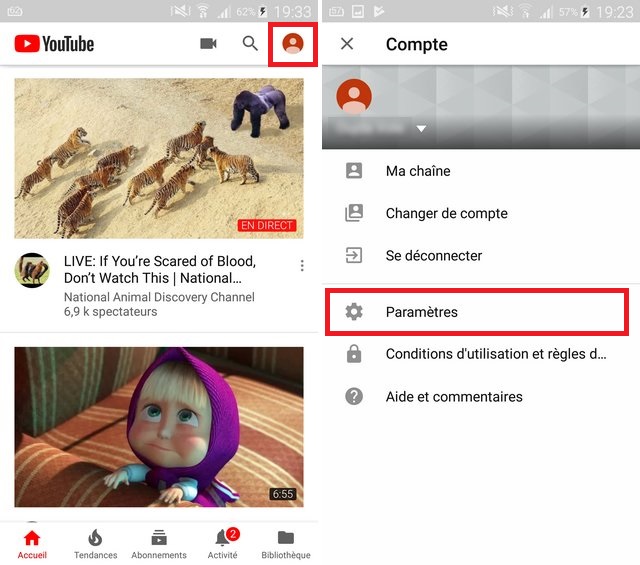The width and height of the screenshot is (640, 565).
Task: Tap the question mark help icon
Action: click(x=354, y=397)
